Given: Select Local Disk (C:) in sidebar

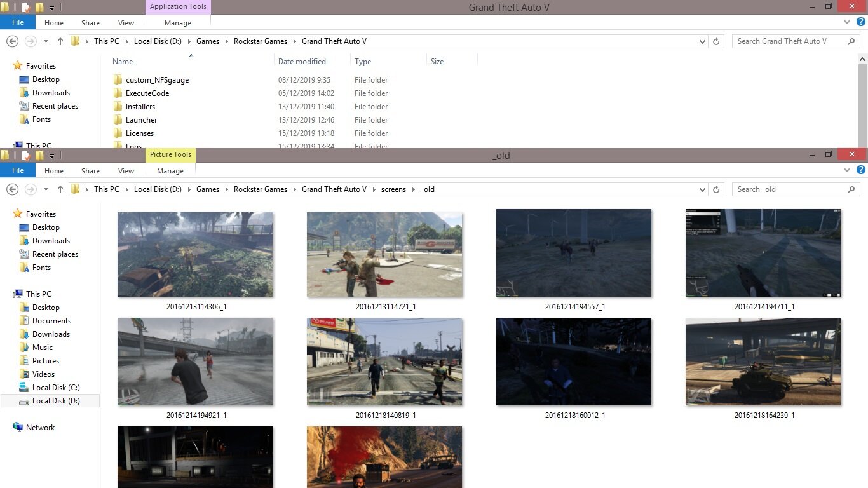Looking at the screenshot, I should pyautogui.click(x=56, y=388).
